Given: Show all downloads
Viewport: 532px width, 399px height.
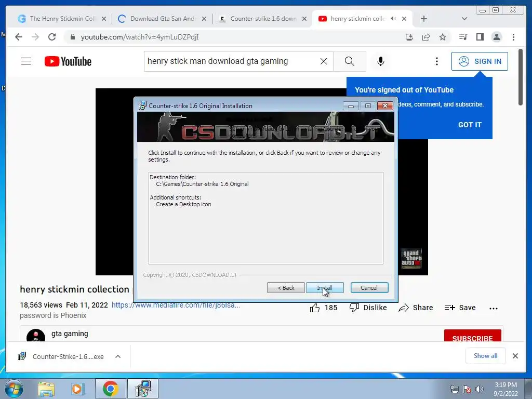Looking at the screenshot, I should tap(486, 355).
